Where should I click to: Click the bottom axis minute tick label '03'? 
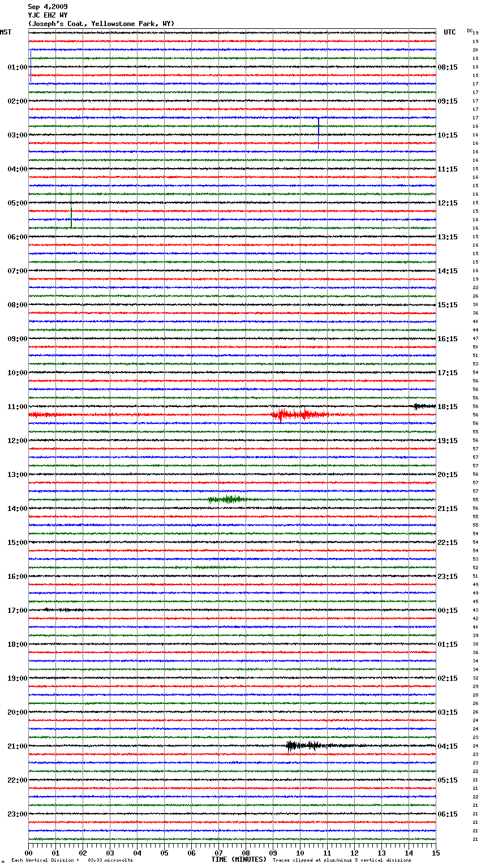point(110,853)
